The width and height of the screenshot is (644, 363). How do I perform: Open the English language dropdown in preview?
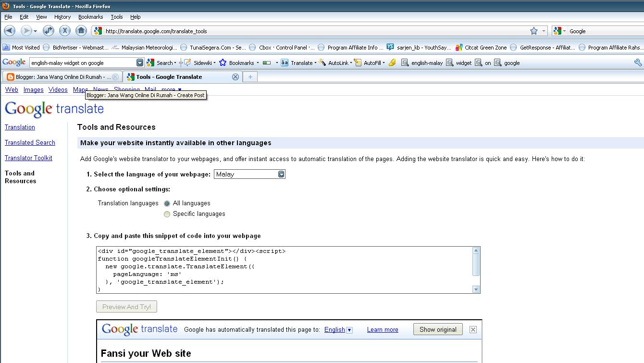click(338, 330)
